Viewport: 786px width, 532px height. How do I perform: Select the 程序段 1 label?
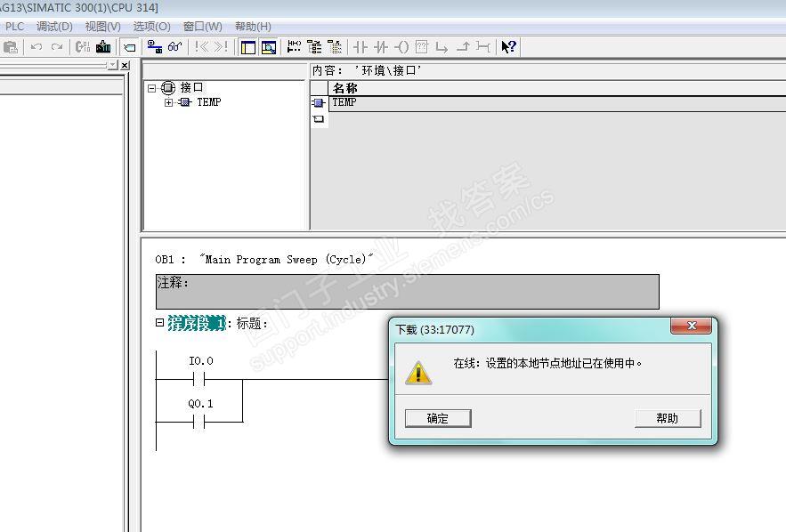[x=197, y=323]
